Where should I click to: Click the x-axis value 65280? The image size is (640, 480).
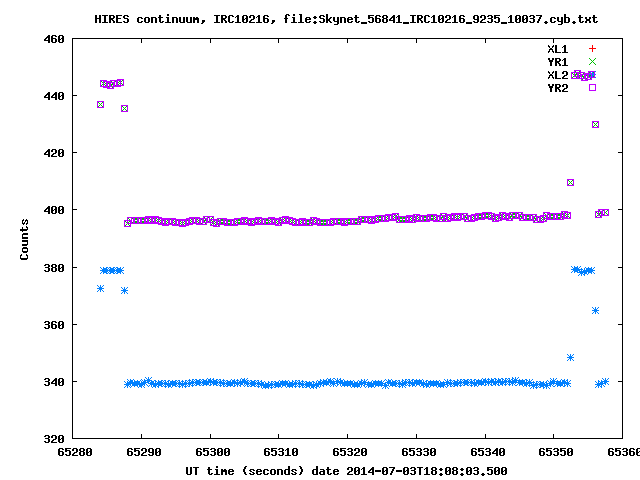[75, 452]
